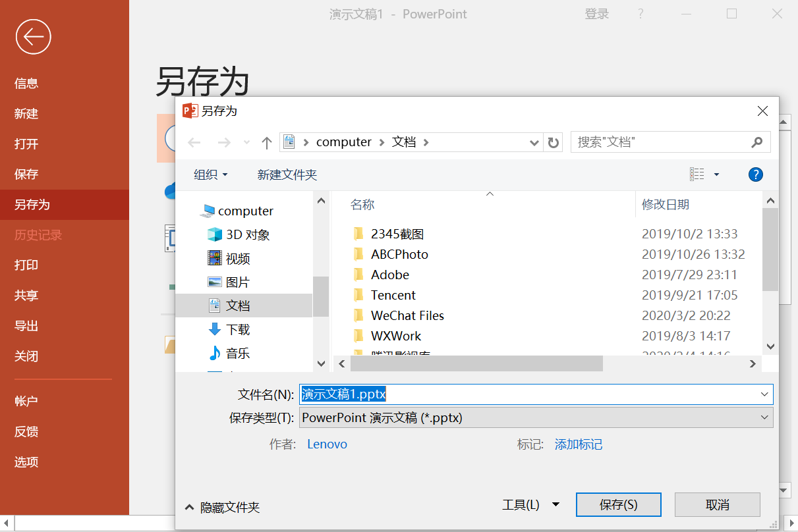The width and height of the screenshot is (798, 532).
Task: Click the 登录 sign-in link
Action: tap(597, 14)
